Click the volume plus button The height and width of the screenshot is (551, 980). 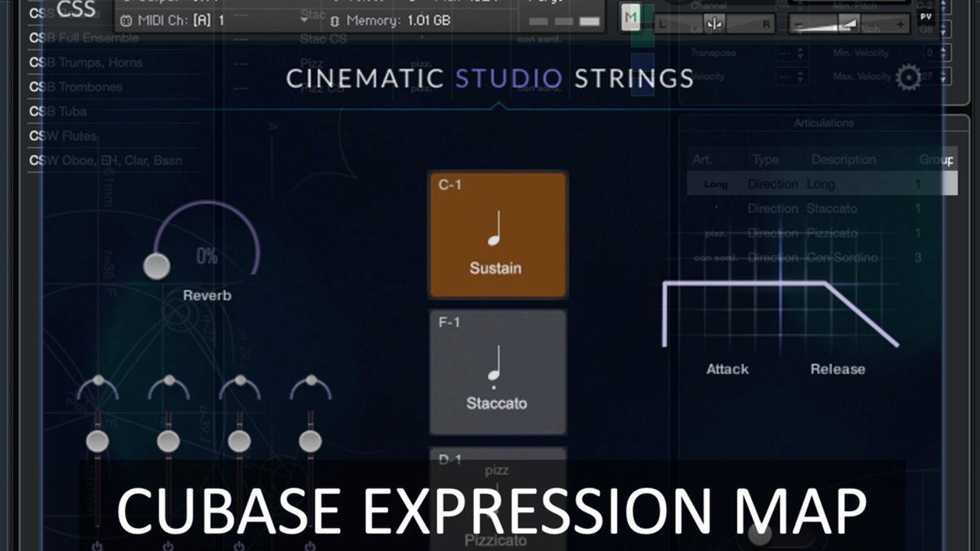pos(900,24)
